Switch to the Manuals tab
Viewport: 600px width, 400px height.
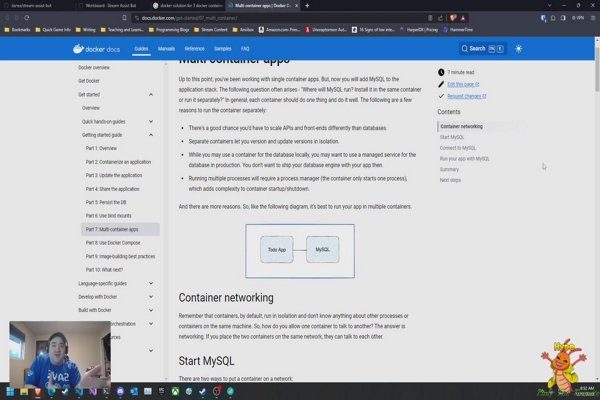(166, 49)
